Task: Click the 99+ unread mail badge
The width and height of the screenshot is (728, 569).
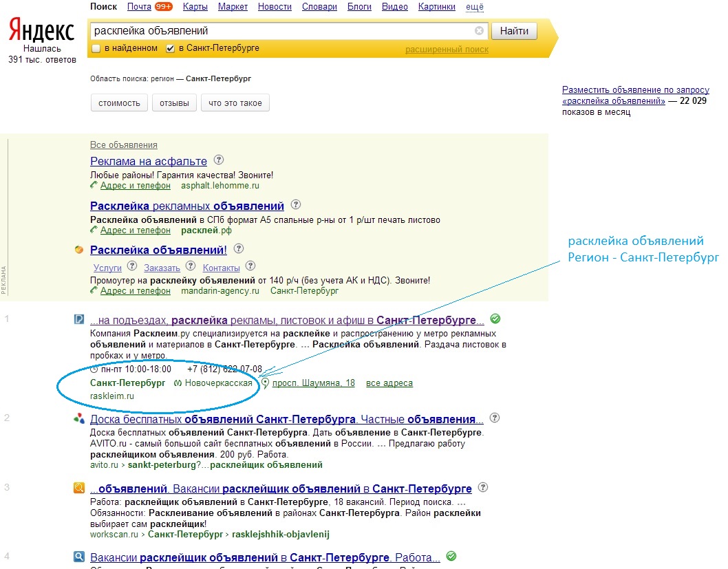Action: coord(164,6)
